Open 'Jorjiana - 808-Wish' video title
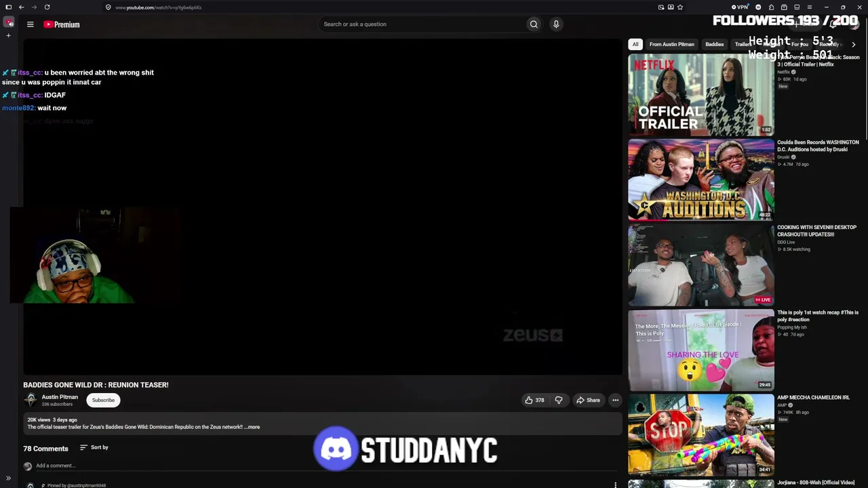Image resolution: width=868 pixels, height=488 pixels. [x=816, y=483]
